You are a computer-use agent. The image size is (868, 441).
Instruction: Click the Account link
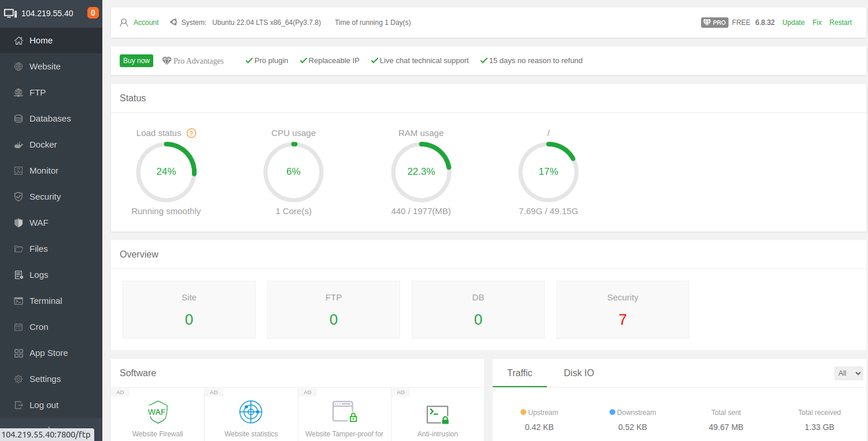click(x=146, y=23)
